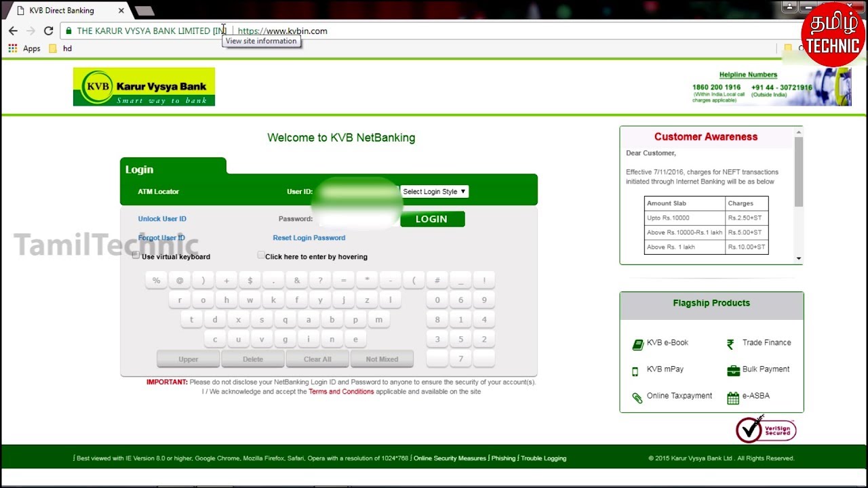Open the Trouble Logging footer link
This screenshot has height=488, width=868.
[x=543, y=458]
